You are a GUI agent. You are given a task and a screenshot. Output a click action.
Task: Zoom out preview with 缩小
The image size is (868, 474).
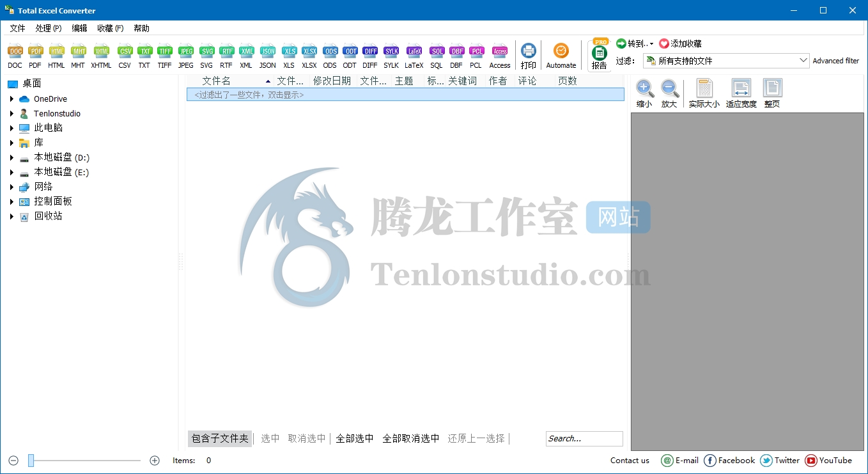tap(644, 93)
